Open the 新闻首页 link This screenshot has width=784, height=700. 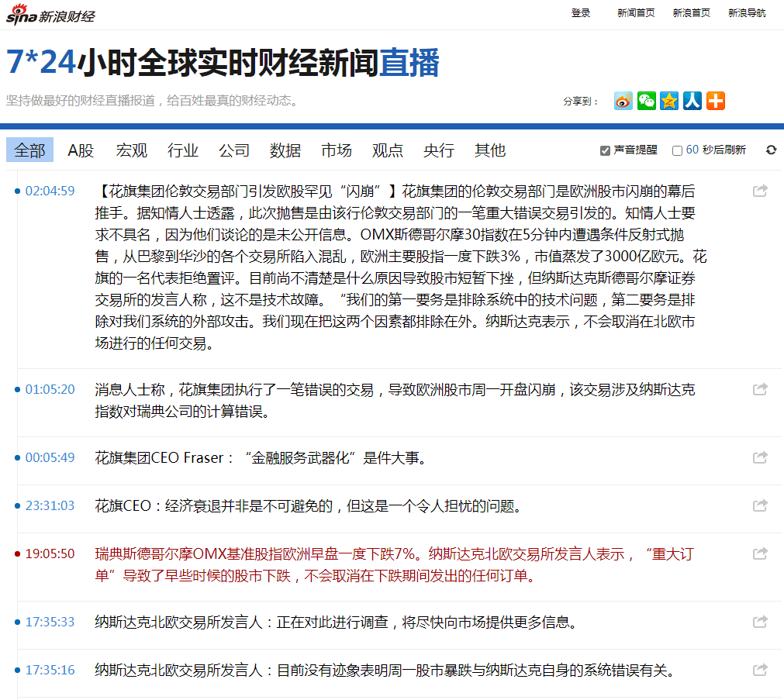pyautogui.click(x=636, y=13)
